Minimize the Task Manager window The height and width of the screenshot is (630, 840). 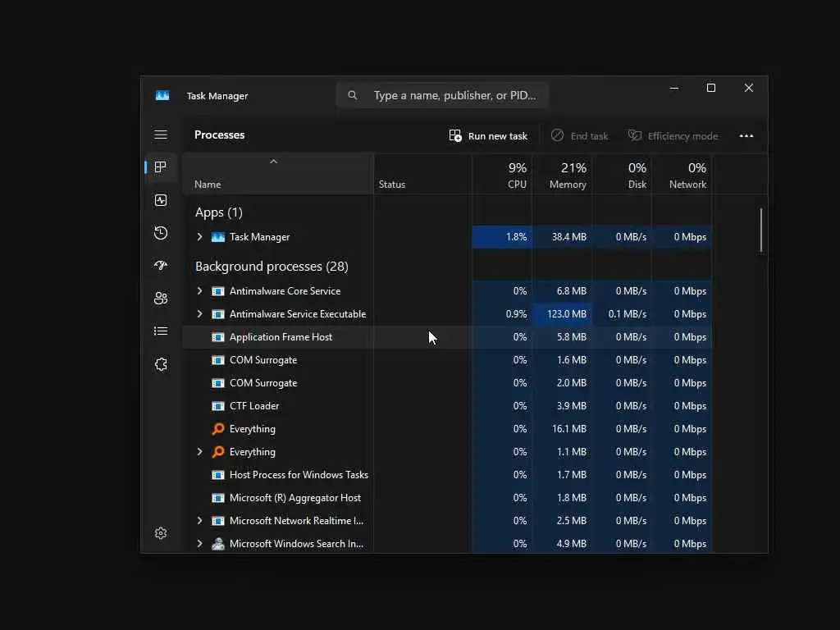(674, 88)
